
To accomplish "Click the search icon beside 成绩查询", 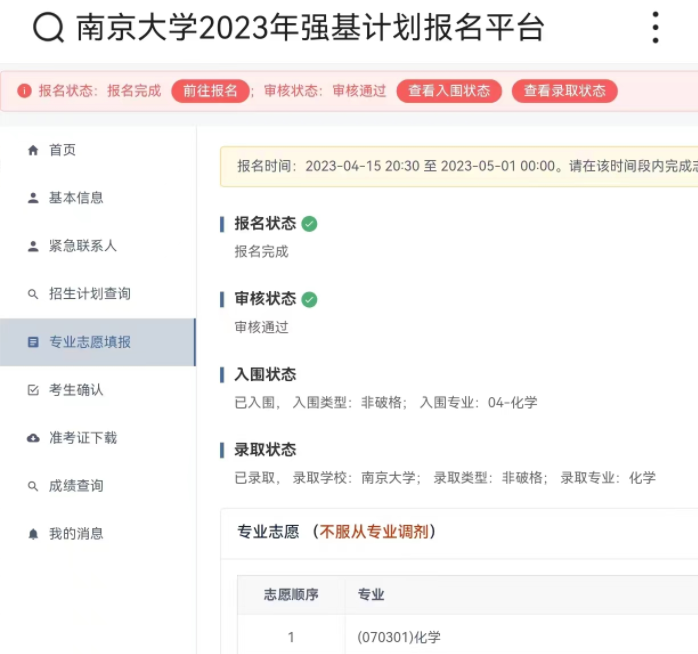I will pos(33,486).
